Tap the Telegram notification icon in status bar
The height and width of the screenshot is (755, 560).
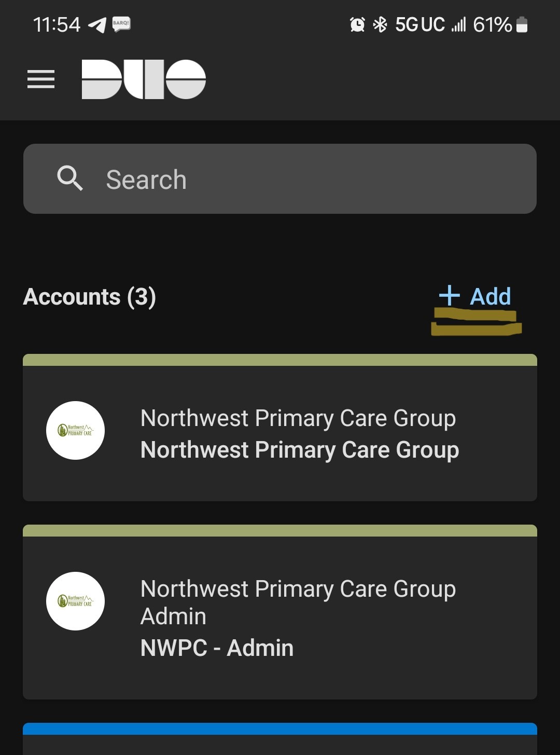click(x=97, y=24)
